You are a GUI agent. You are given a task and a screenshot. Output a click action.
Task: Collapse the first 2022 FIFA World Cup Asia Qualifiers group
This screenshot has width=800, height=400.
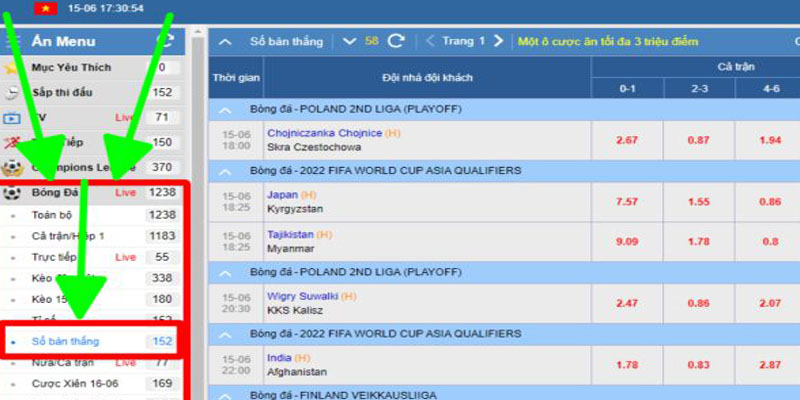[225, 171]
